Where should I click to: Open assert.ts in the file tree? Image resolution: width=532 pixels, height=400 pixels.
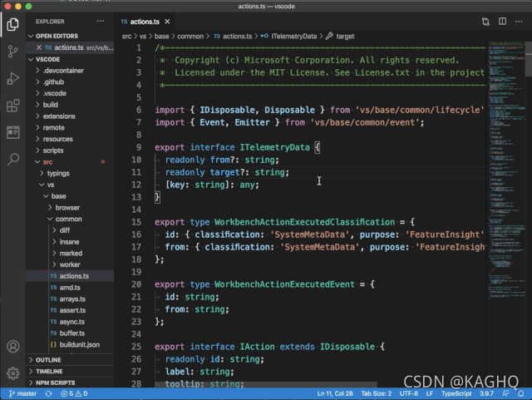click(x=70, y=310)
